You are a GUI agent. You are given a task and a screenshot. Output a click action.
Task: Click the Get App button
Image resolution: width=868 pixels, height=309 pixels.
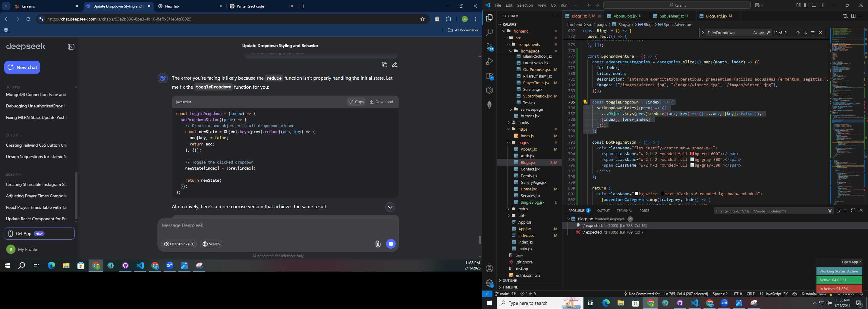39,234
